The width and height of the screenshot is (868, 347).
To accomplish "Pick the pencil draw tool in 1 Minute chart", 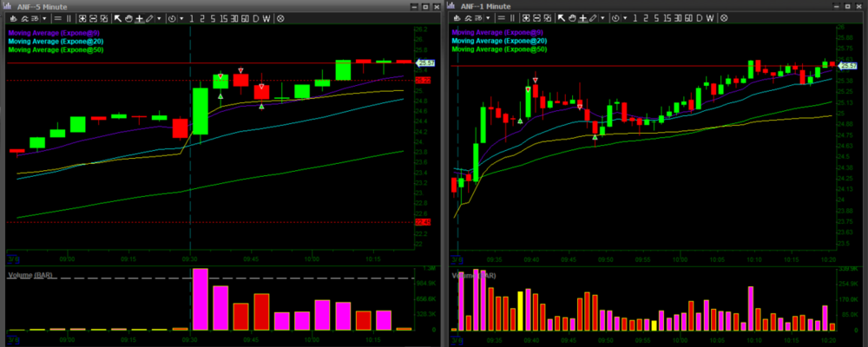I will tap(592, 17).
